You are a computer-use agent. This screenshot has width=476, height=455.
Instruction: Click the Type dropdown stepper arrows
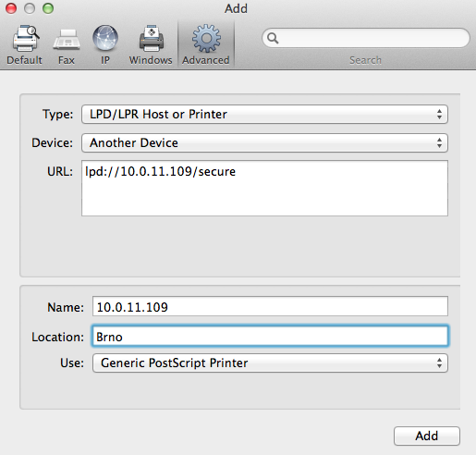(439, 115)
